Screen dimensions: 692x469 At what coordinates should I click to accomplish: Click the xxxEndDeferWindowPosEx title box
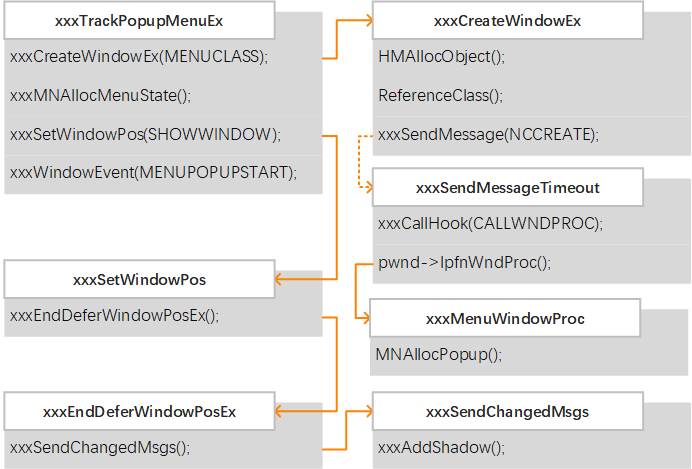139,411
